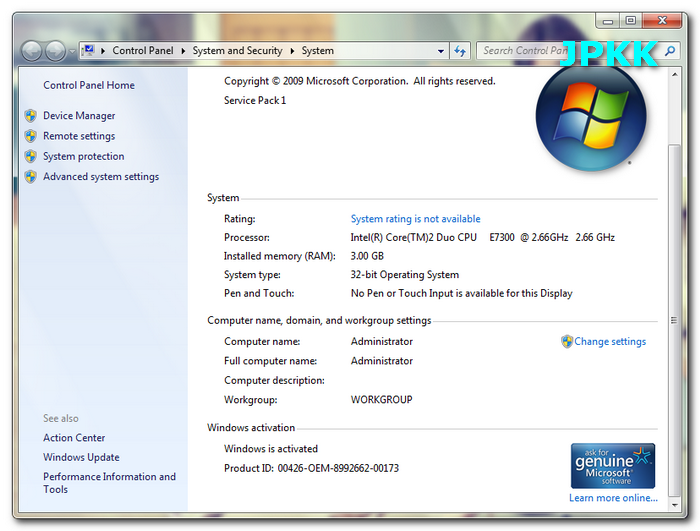Open Control Panel Home link
Viewport: 700px width, 531px height.
89,85
